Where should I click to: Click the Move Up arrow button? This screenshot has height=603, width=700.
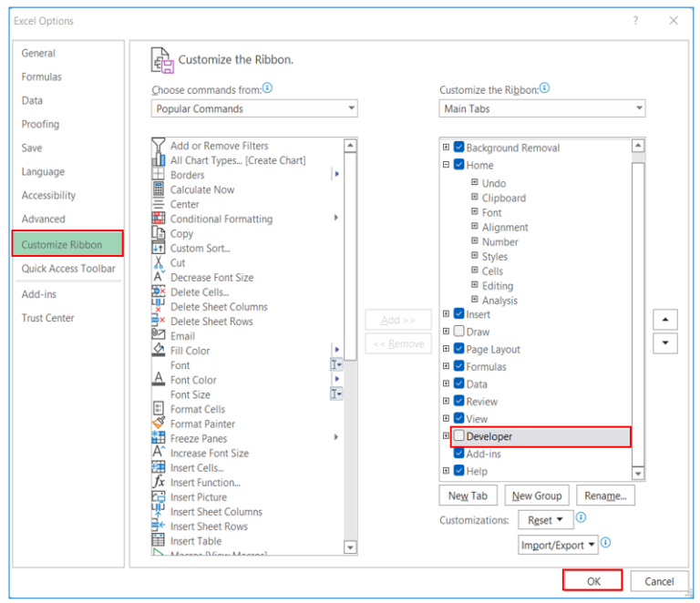tap(665, 320)
